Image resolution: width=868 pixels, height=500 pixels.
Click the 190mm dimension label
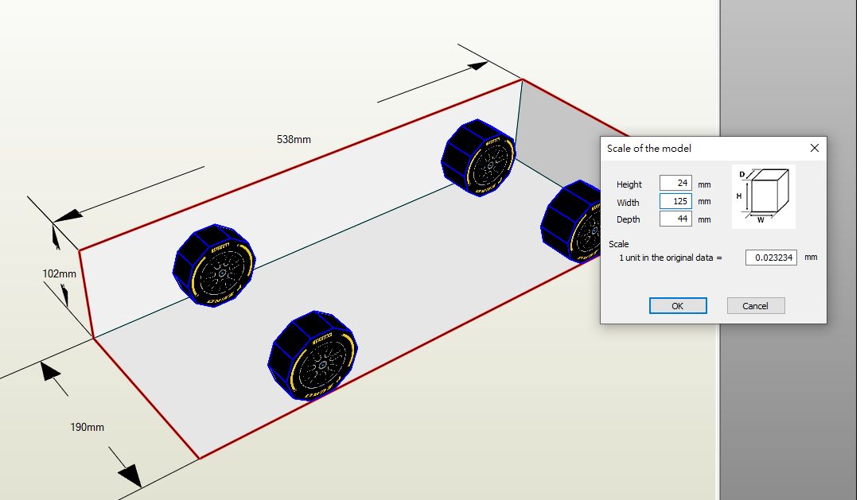pos(87,427)
